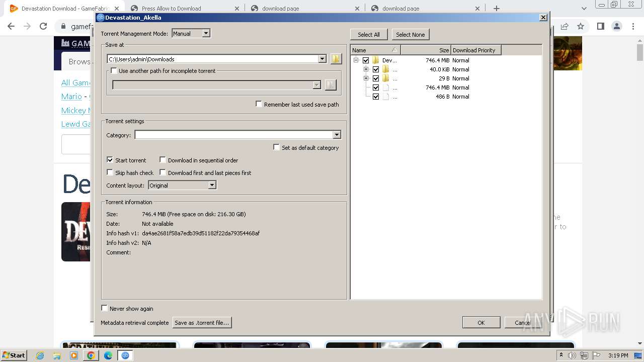Open Chrome profile avatar
This screenshot has height=362, width=644.
point(616,26)
